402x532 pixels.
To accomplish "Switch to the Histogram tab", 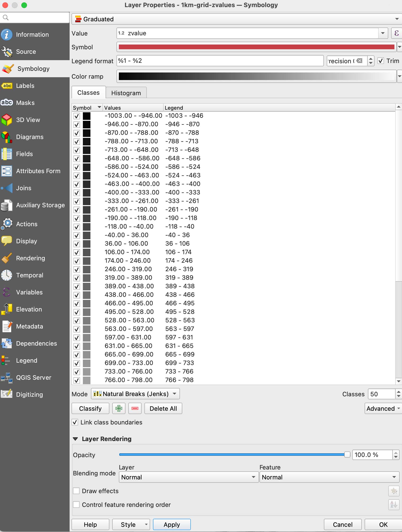I will (x=126, y=93).
